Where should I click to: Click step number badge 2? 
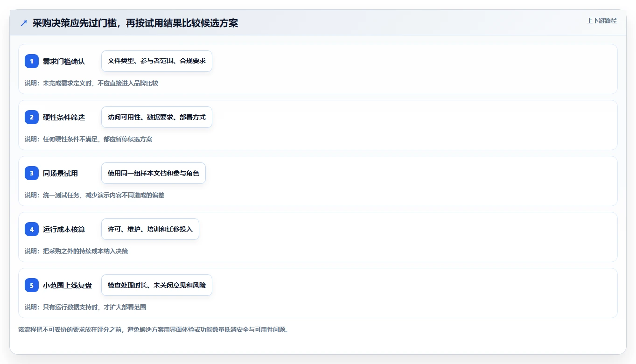[x=32, y=117]
